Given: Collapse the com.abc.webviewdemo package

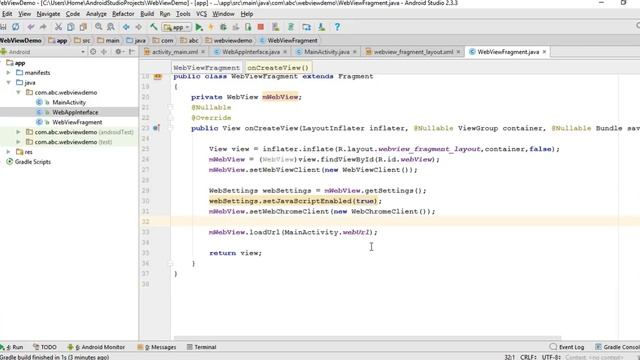Looking at the screenshot, I should click(x=18, y=93).
